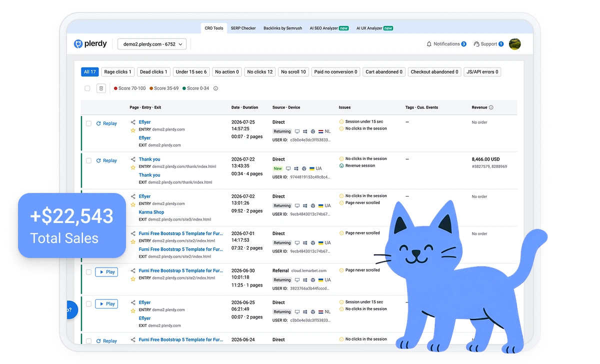Filter by JS/API errors 0

tap(482, 72)
